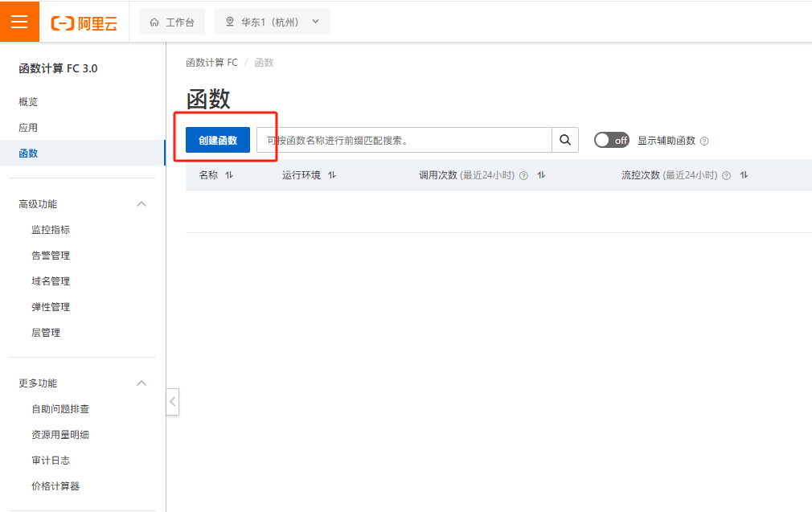This screenshot has height=512, width=812.
Task: Click help icon beside 流控次数
Action: pos(727,175)
